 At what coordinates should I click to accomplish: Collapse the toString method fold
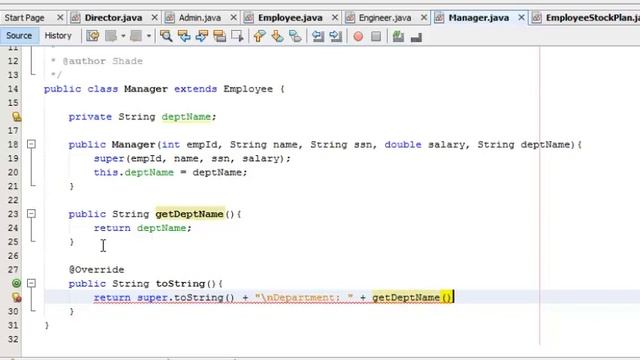point(31,283)
